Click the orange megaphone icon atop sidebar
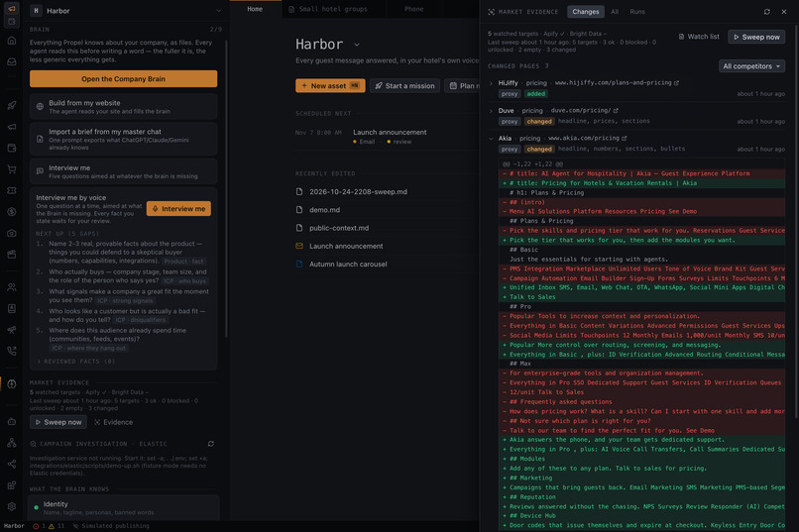Viewport: 799px width, 532px height. pos(12,9)
